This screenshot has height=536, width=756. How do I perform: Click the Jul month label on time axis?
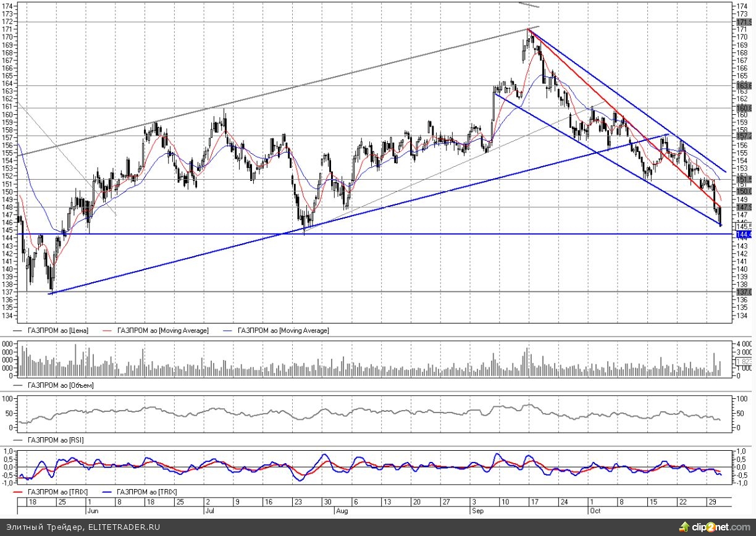click(x=209, y=511)
